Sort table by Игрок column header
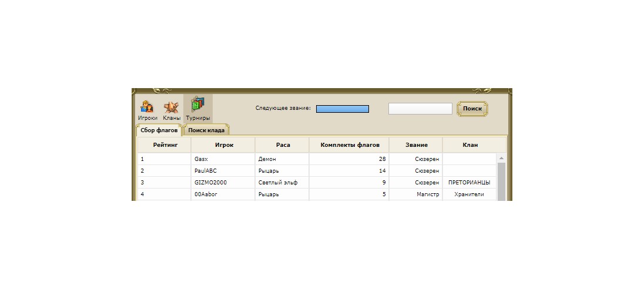 (x=223, y=144)
